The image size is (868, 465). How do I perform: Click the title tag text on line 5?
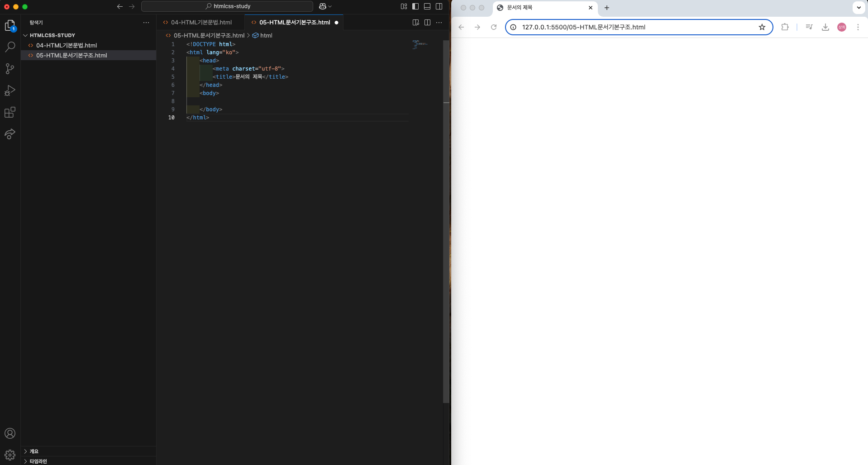(x=248, y=77)
